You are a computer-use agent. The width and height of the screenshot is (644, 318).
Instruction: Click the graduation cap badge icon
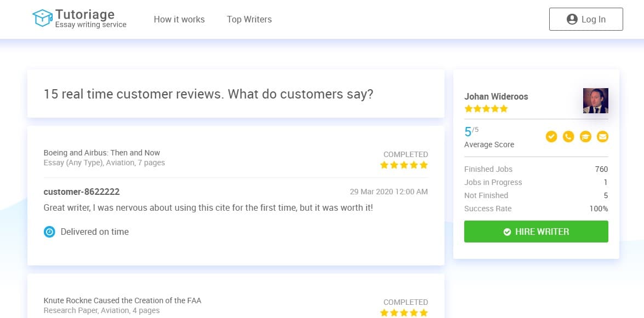585,137
